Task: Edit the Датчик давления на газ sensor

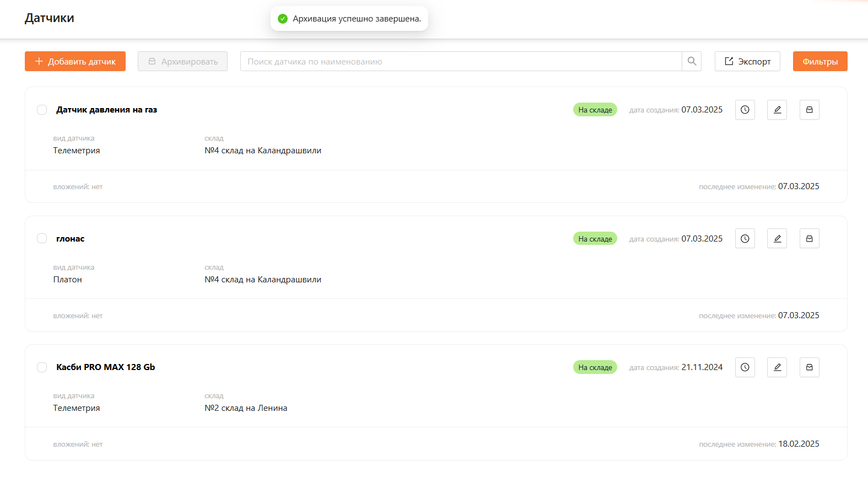Action: 777,110
